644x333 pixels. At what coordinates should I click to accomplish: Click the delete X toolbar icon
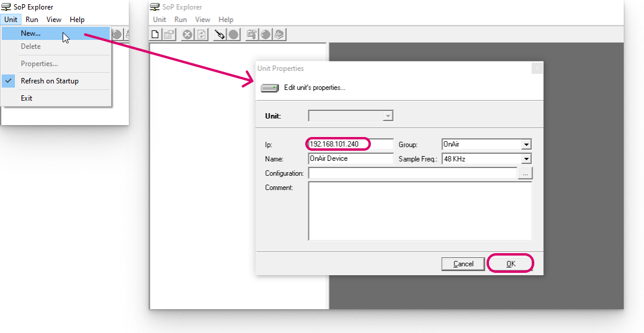(x=187, y=35)
